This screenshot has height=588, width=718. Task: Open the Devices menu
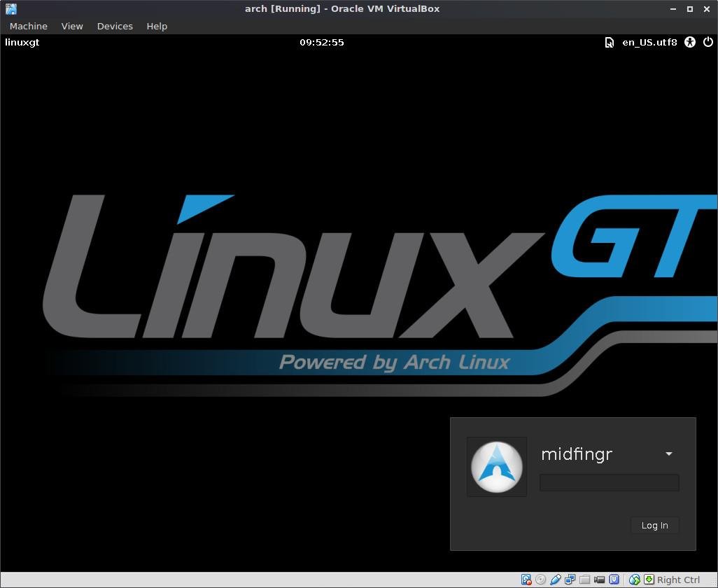pos(115,26)
